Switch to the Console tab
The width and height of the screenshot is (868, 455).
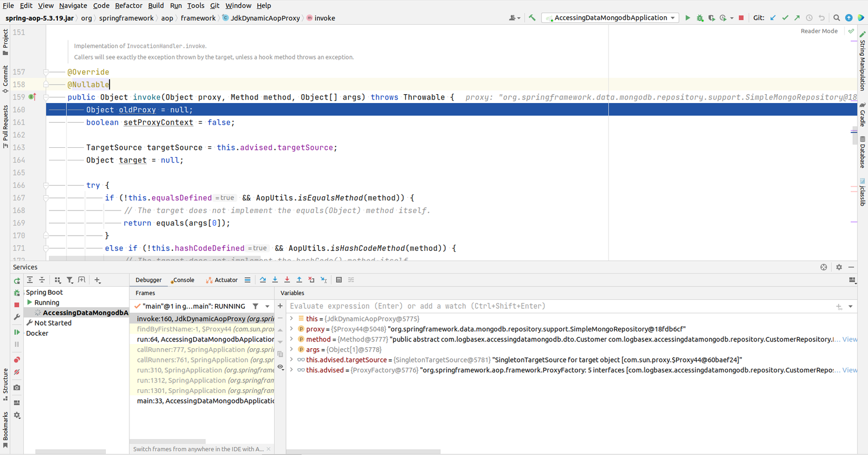click(184, 280)
